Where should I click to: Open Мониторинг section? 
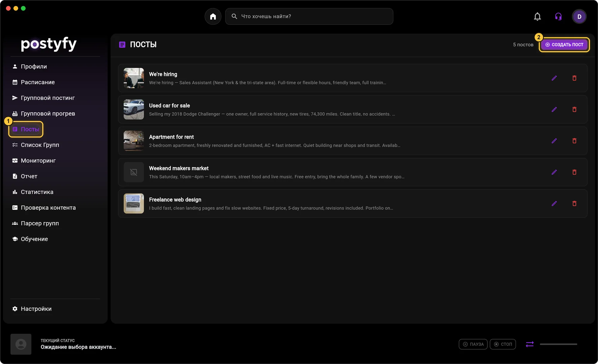click(34, 161)
